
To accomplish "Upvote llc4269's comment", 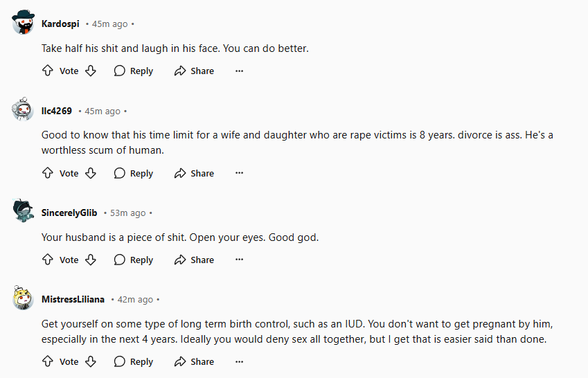I will point(48,173).
